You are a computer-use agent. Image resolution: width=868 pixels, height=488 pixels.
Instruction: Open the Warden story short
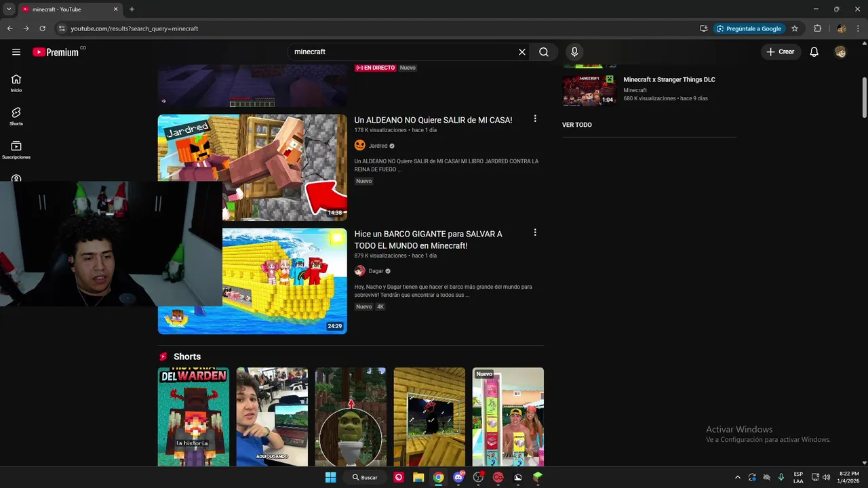[x=193, y=417]
